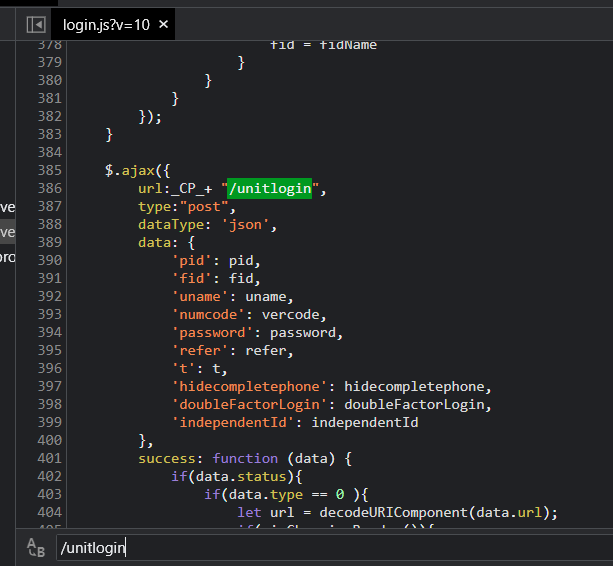The width and height of the screenshot is (613, 566).
Task: Click the type:"post" line
Action: (x=187, y=207)
